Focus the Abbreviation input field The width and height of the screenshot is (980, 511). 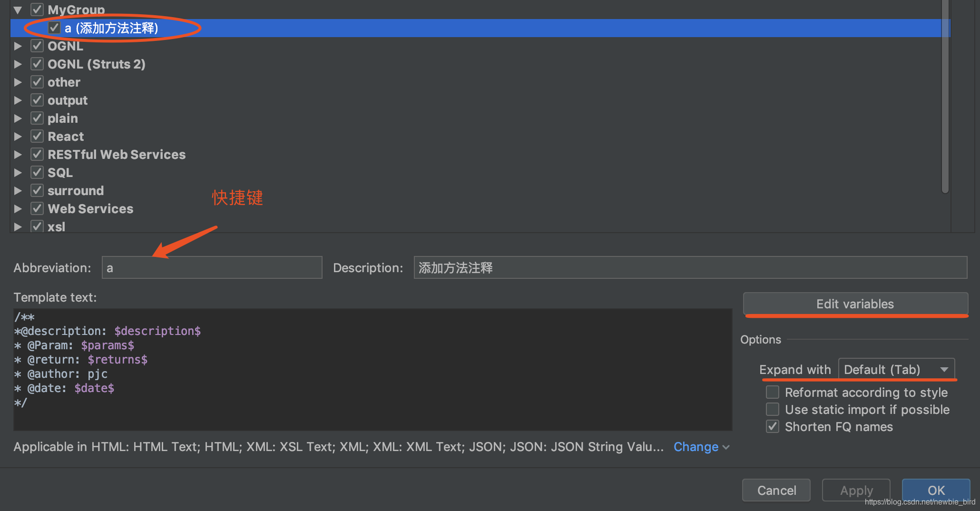point(212,267)
